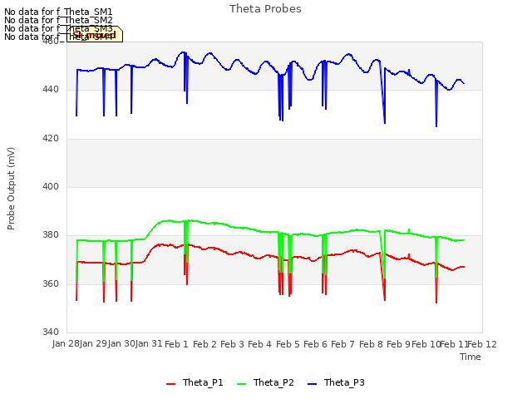Image resolution: width=532 pixels, height=399 pixels.
Task: Click the yellow annotation note box
Action: coord(95,34)
